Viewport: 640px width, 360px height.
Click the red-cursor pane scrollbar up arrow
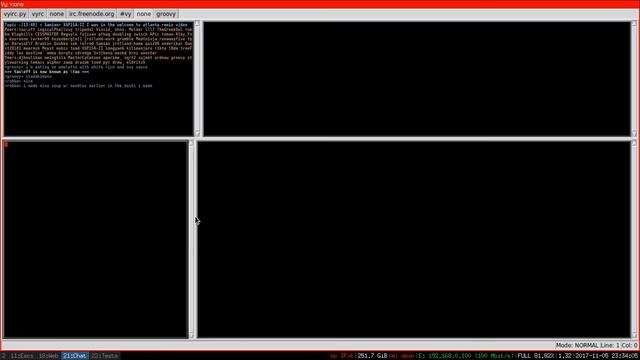click(x=191, y=143)
